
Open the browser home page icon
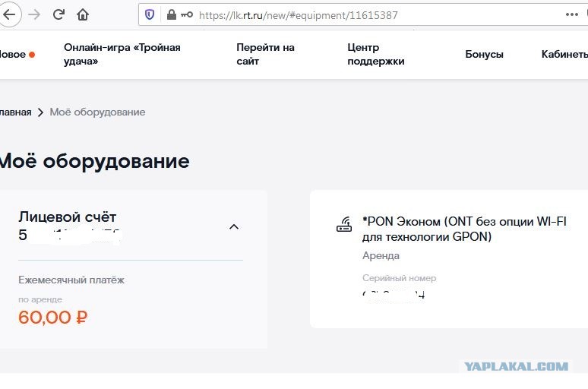83,14
